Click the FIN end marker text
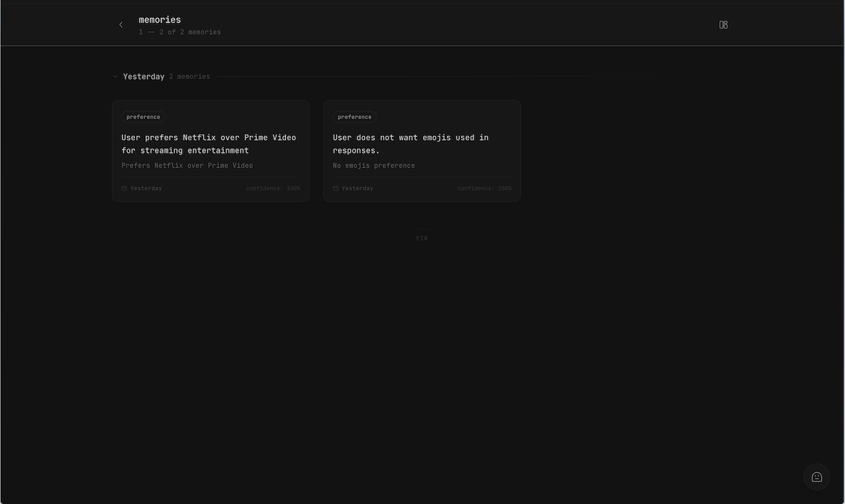 pyautogui.click(x=422, y=237)
